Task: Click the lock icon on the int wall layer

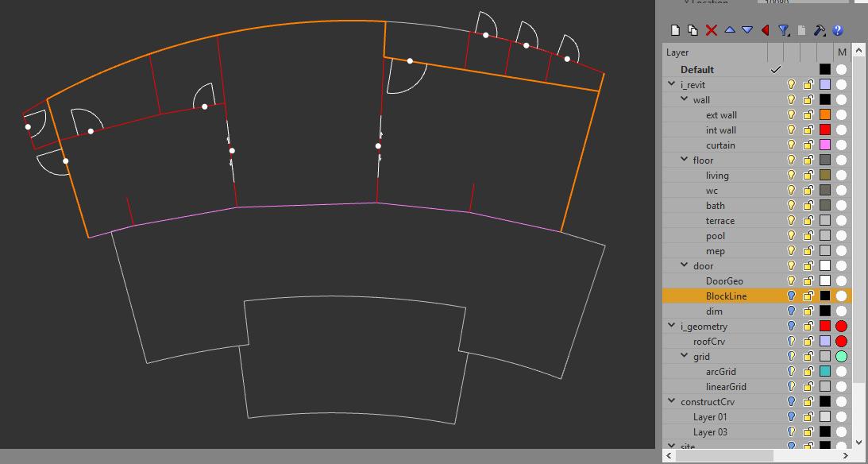Action: (808, 130)
